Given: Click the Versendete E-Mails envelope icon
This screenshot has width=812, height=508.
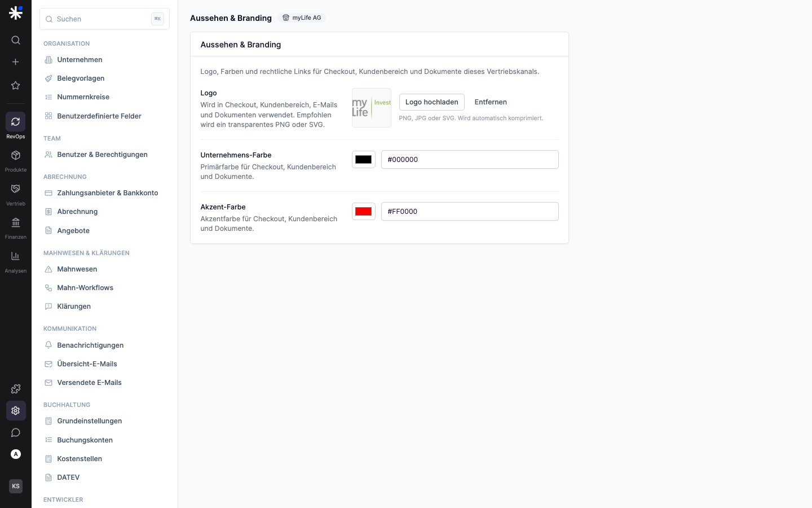Looking at the screenshot, I should [x=48, y=383].
